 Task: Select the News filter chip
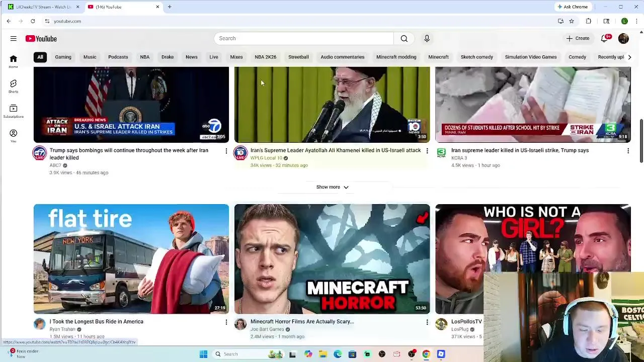[x=191, y=57]
